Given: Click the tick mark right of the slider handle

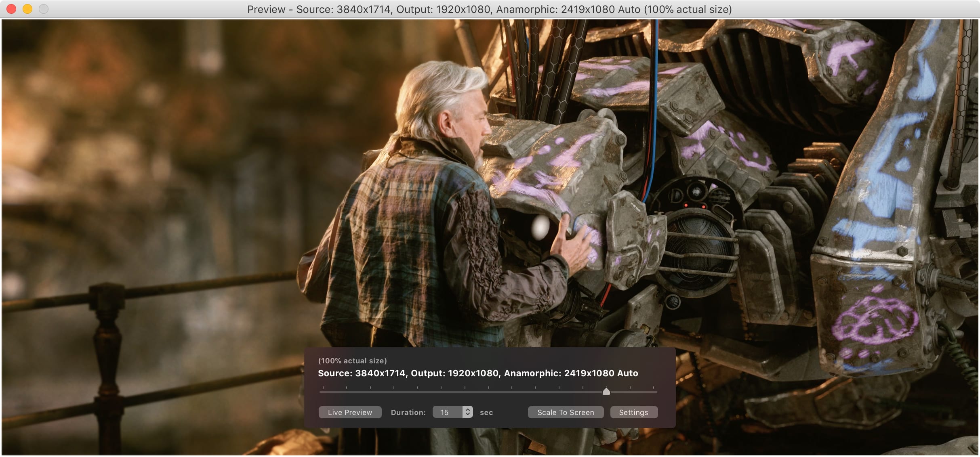Looking at the screenshot, I should [x=629, y=387].
